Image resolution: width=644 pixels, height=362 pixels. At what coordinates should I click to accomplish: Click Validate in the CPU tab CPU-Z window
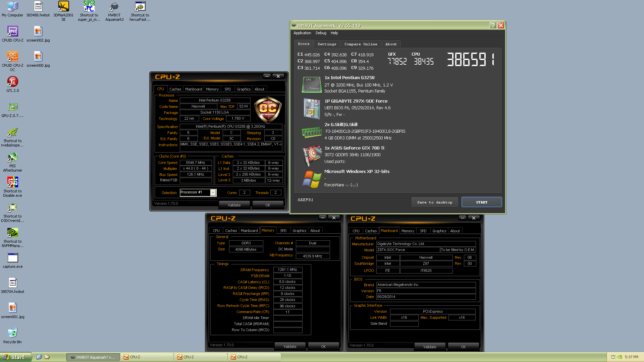click(x=234, y=205)
